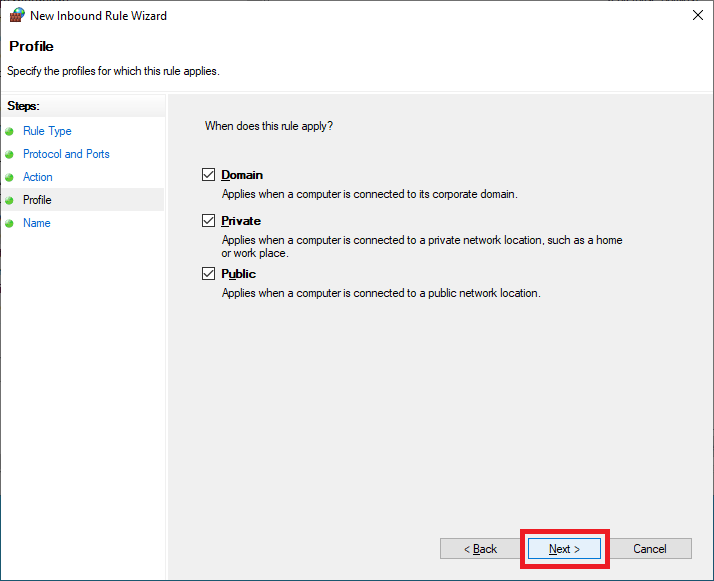Disable the Public profile checkbox

(209, 274)
